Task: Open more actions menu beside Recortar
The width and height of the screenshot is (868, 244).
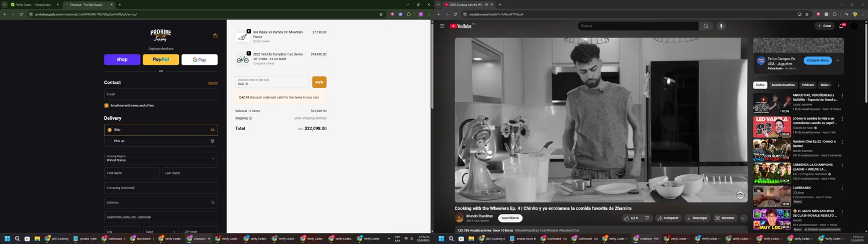Action: [x=744, y=218]
